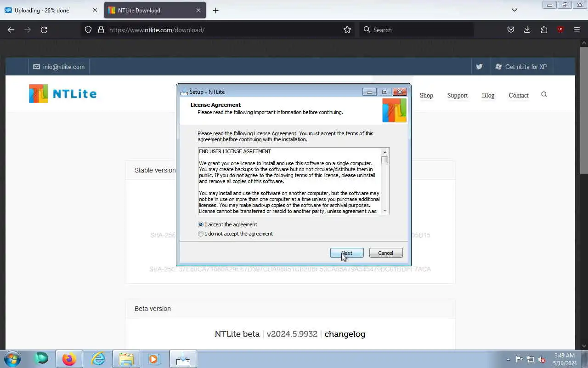Close the NTLite Download tab
The image size is (588, 368).
click(198, 10)
